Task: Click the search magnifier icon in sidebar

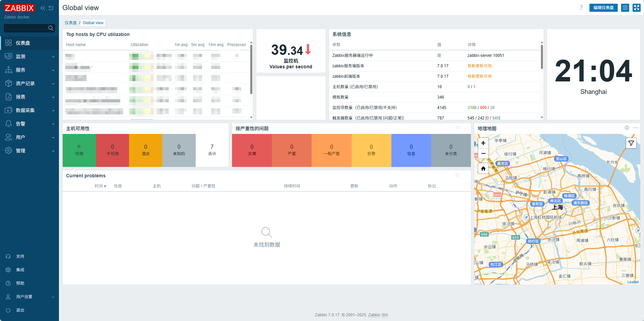Action: 51,28
